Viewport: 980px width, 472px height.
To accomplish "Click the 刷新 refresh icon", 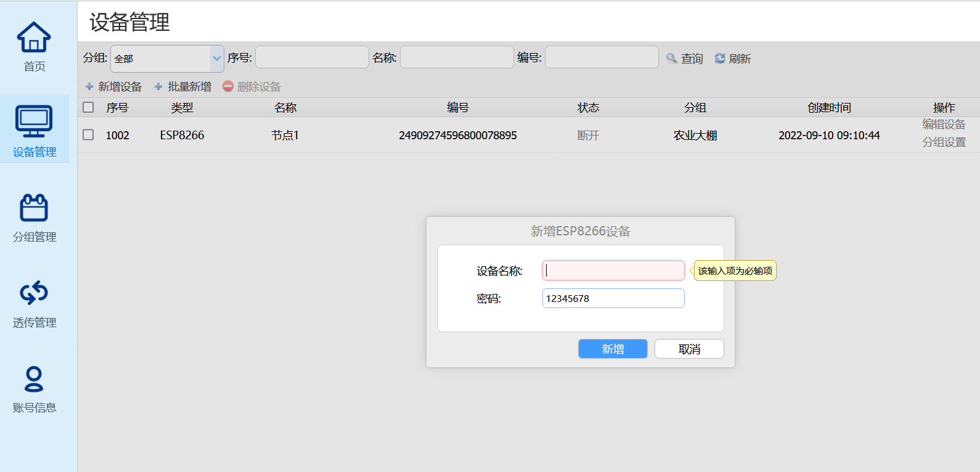I will (x=720, y=59).
